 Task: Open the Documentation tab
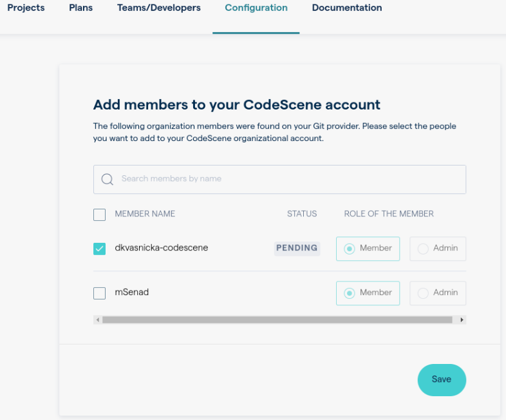tap(347, 8)
